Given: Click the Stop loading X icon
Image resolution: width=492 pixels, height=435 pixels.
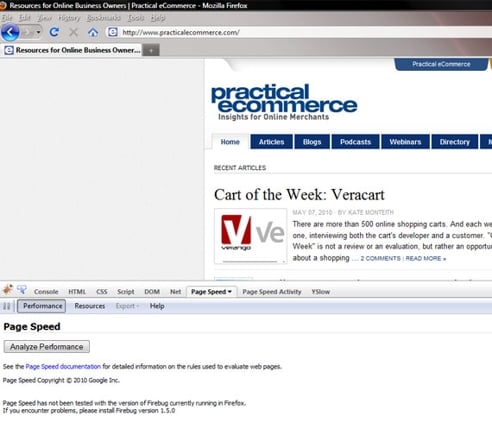Looking at the screenshot, I should coord(73,32).
